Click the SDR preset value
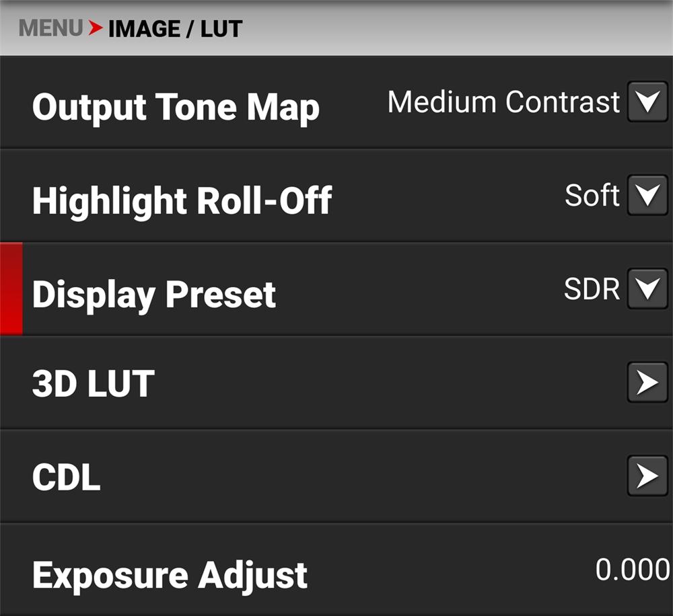Image resolution: width=673 pixels, height=616 pixels. coord(592,289)
